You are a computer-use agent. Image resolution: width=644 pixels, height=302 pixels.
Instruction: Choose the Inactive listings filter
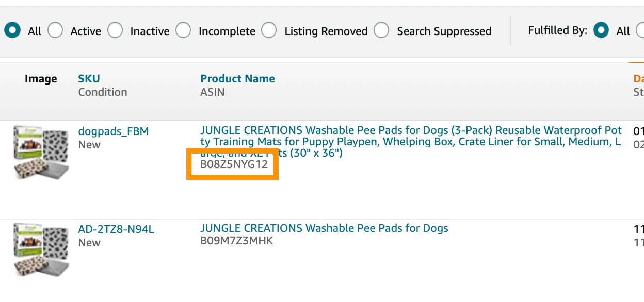point(115,30)
